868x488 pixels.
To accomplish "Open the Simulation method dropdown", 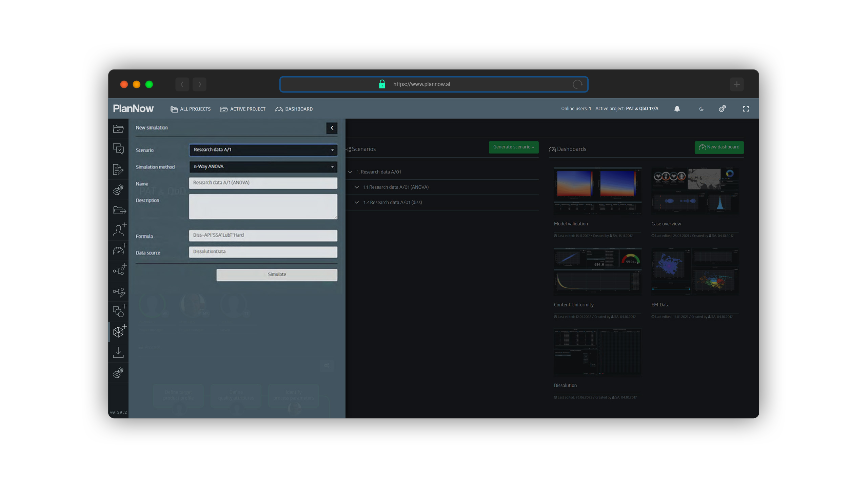I will click(x=263, y=167).
